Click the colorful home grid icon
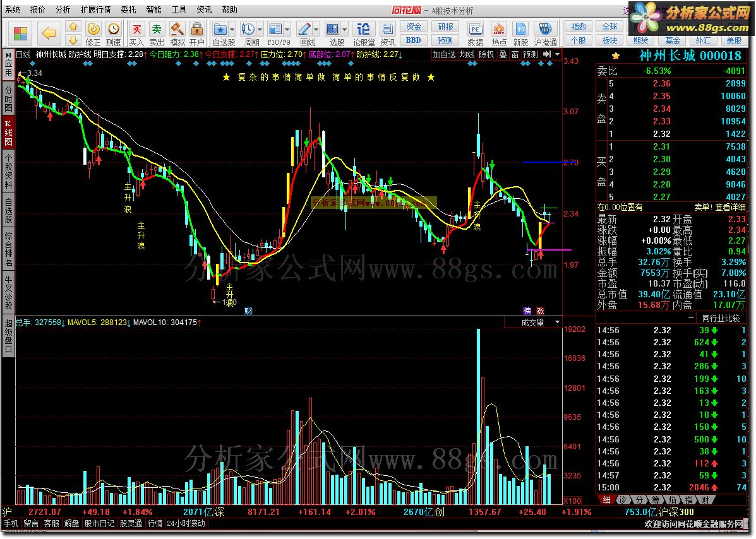 click(x=20, y=33)
